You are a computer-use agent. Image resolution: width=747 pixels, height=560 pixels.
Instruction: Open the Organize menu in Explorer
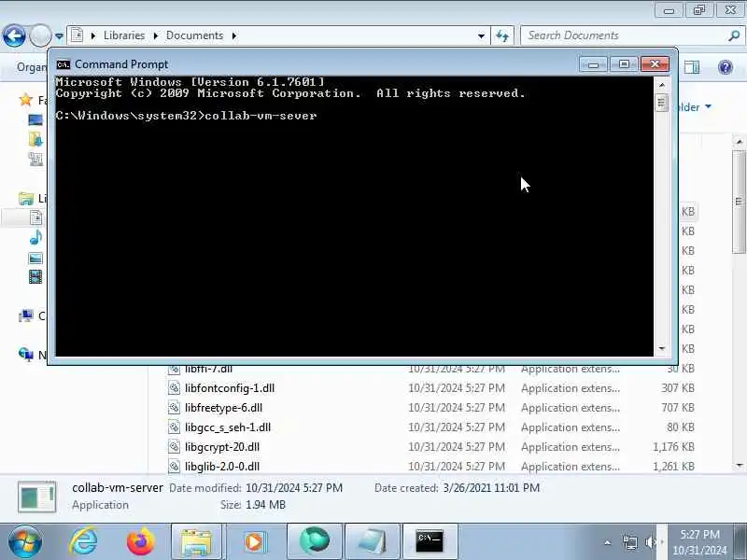32,67
